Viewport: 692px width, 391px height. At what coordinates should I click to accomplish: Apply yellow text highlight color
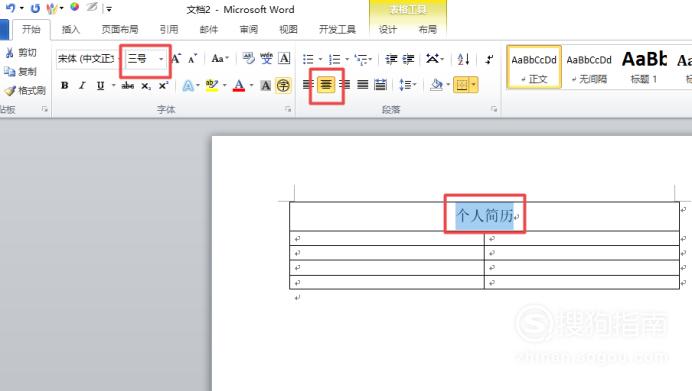click(212, 85)
